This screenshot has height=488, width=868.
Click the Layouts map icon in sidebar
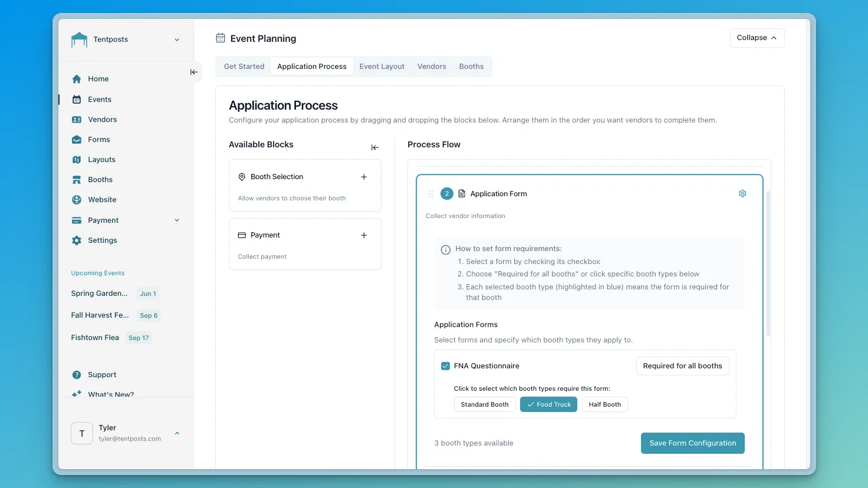77,159
